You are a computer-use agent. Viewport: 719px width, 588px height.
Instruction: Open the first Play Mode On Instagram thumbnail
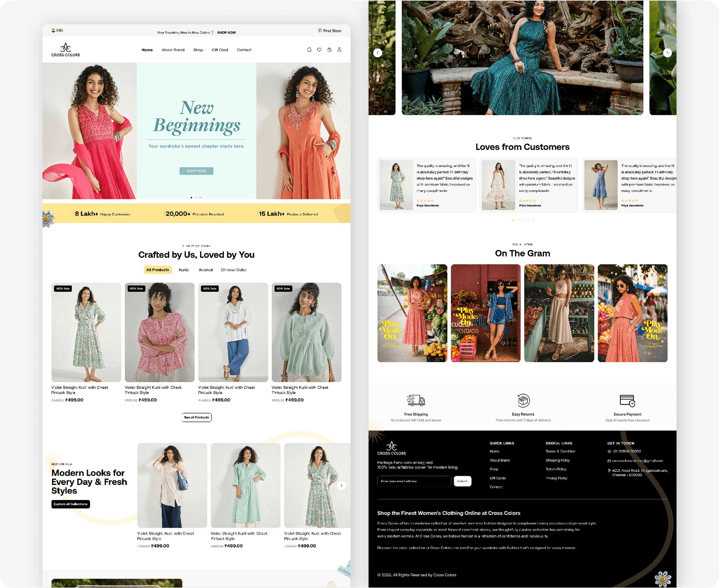[x=412, y=313]
